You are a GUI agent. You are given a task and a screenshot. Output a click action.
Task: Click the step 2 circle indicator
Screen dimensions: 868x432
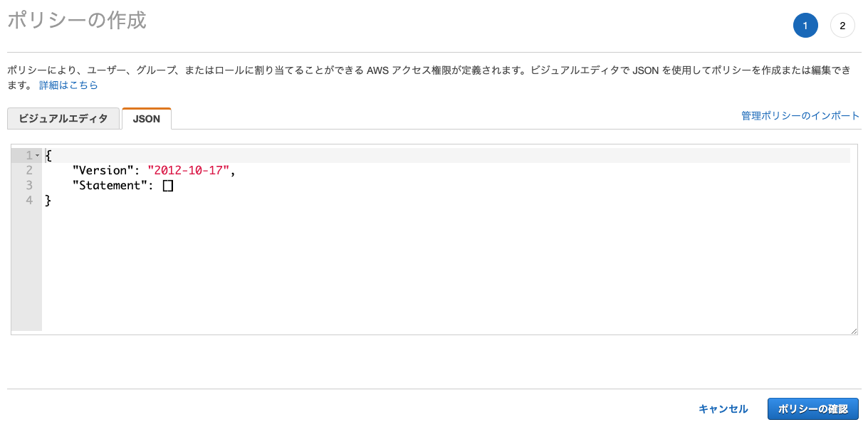[x=842, y=25]
